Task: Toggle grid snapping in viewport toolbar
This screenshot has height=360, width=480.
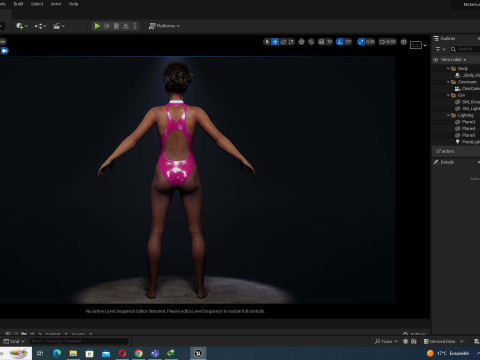Action: [x=321, y=42]
